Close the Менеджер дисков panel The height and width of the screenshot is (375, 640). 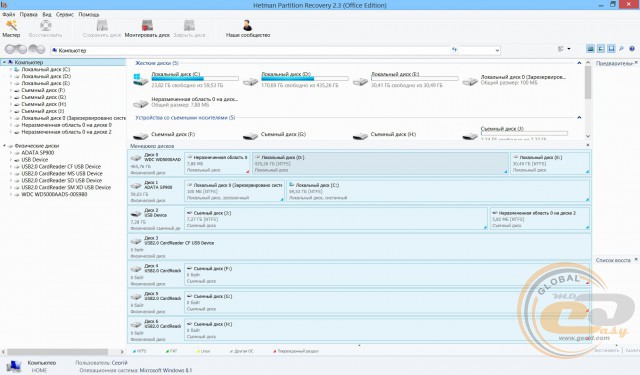click(588, 145)
